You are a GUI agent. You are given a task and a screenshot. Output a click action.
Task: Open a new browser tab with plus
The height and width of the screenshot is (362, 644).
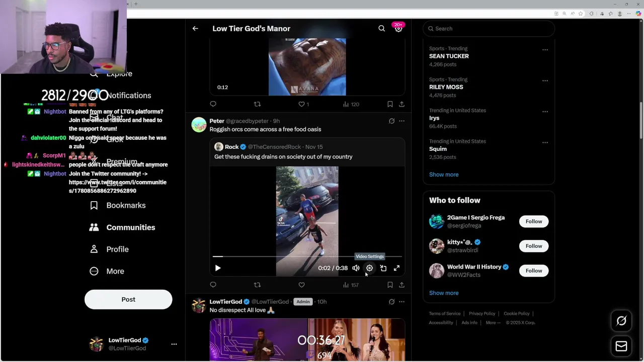click(x=136, y=4)
